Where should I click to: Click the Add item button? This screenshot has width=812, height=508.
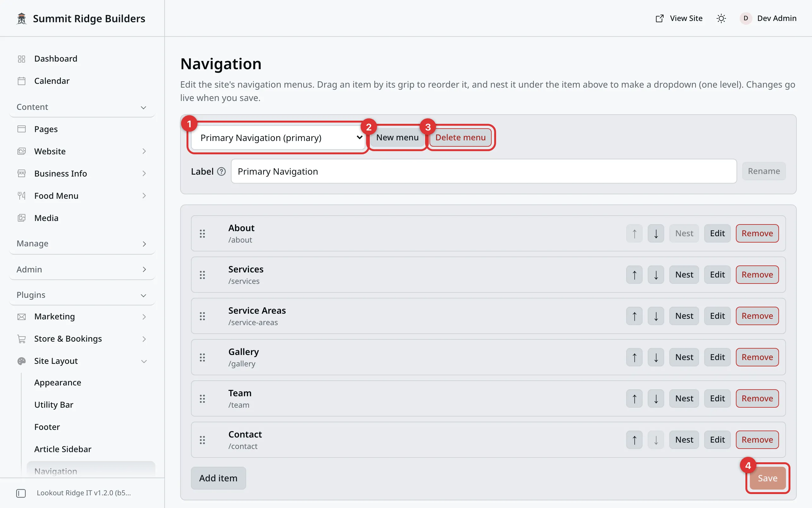click(x=218, y=478)
